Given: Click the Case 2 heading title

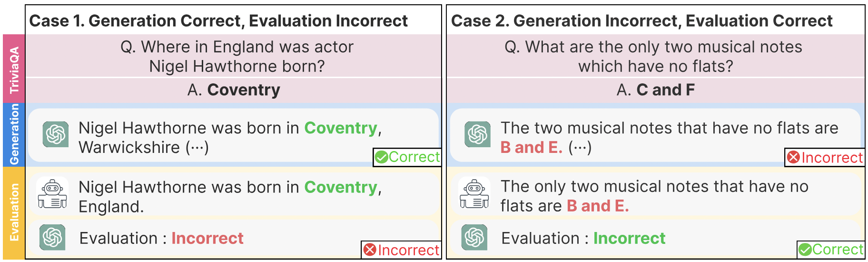Looking at the screenshot, I should click(x=641, y=21).
